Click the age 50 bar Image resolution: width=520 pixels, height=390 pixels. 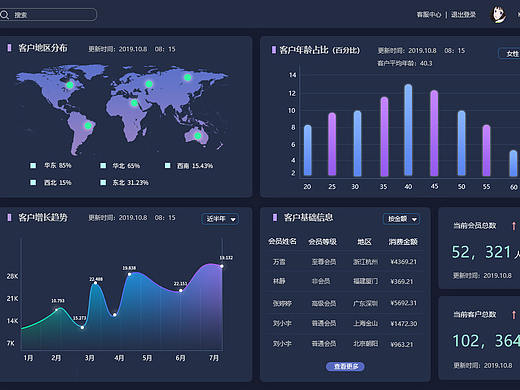462,143
